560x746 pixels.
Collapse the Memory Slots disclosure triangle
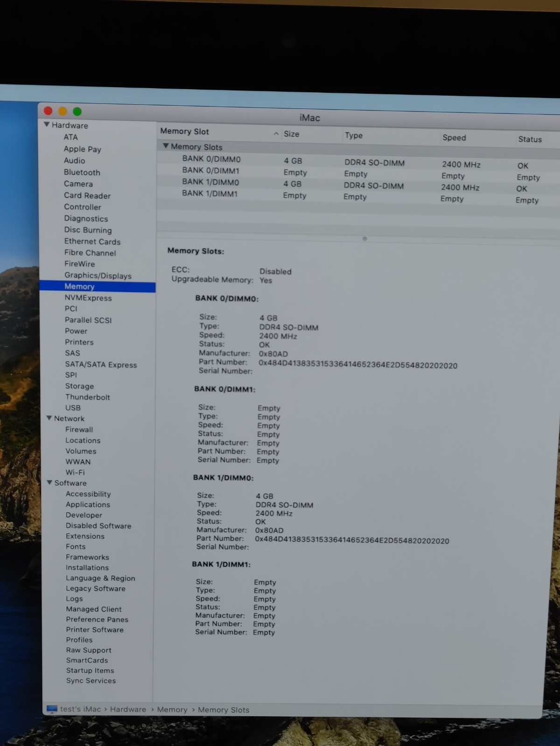pos(165,146)
